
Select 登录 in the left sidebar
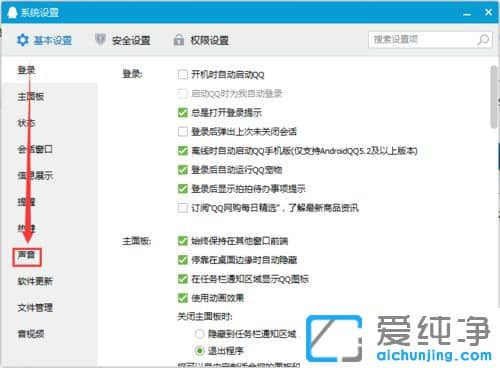27,70
